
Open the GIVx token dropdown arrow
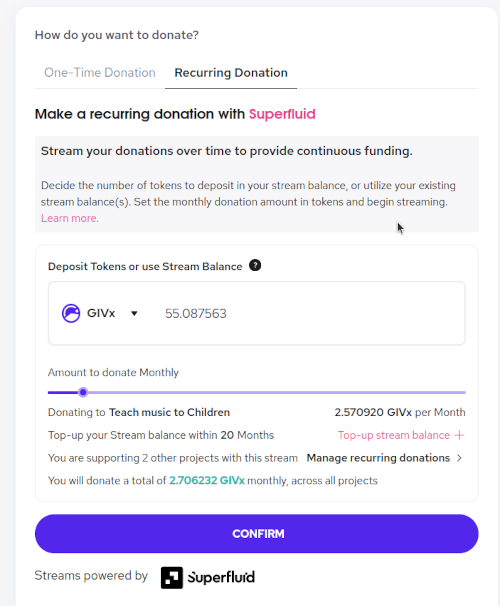pos(134,313)
